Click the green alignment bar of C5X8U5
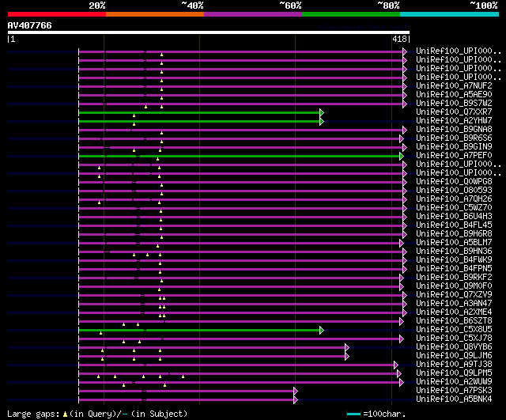The width and height of the screenshot is (506, 420). (199, 331)
